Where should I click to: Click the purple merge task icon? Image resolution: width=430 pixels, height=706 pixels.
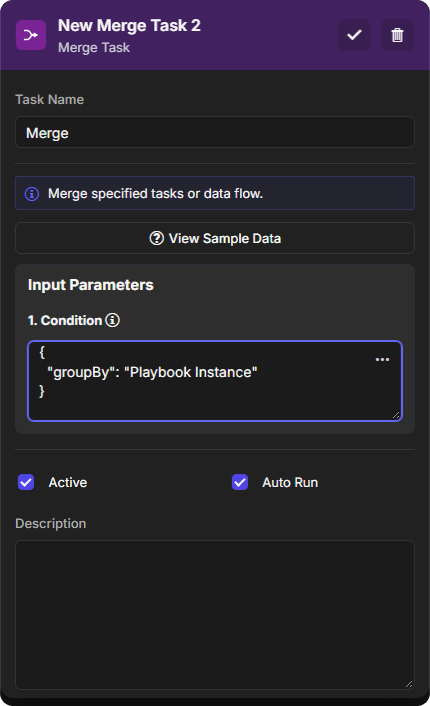(x=31, y=35)
